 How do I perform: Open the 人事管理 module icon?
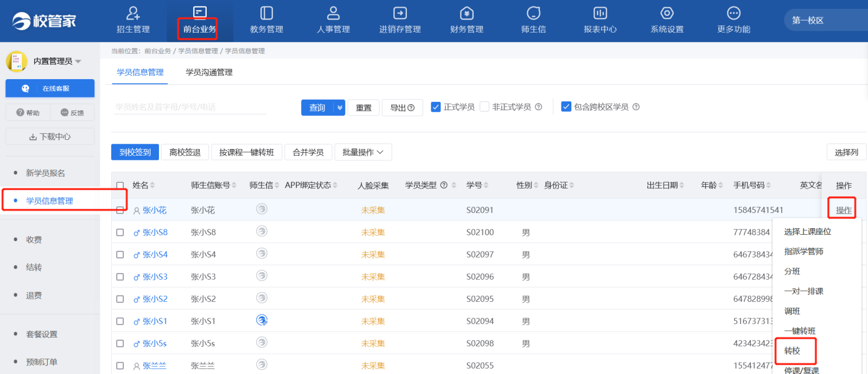333,13
